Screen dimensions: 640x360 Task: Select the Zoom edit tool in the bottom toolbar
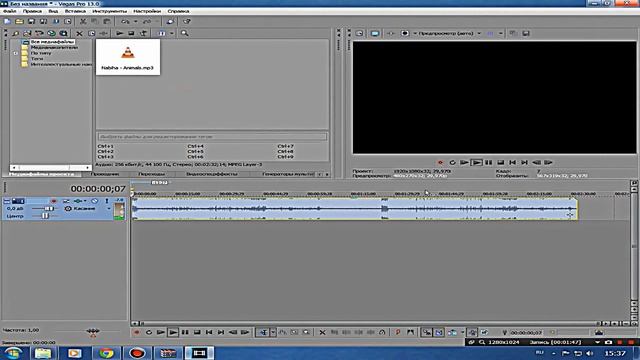tap(306, 332)
